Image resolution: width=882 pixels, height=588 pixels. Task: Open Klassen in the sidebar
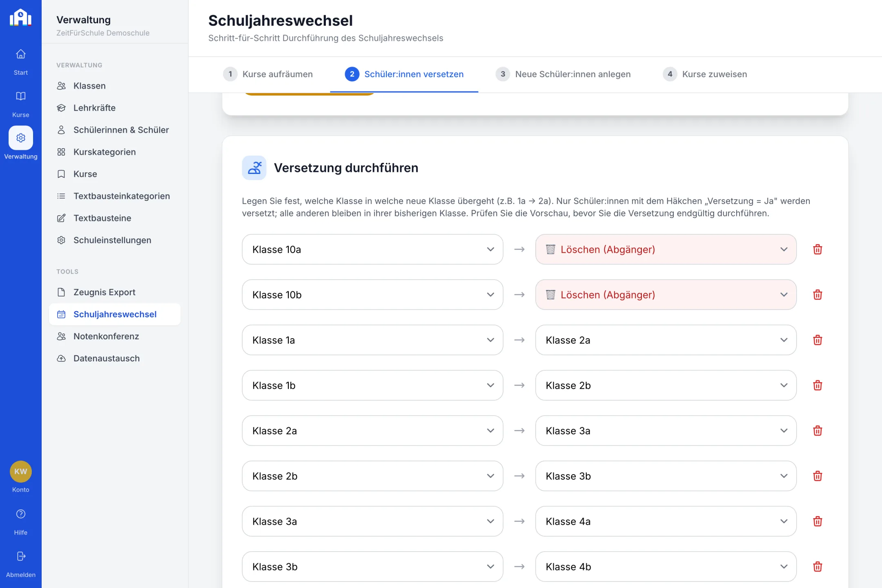(115, 86)
